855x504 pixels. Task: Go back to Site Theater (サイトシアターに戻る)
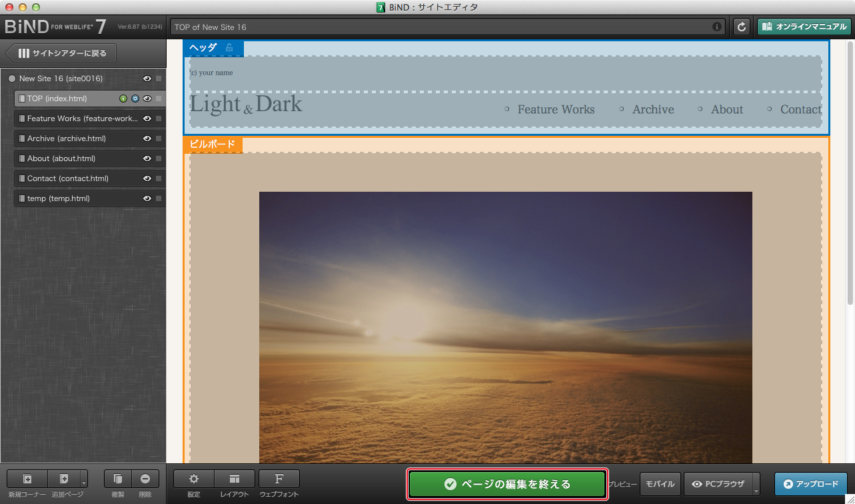pos(61,53)
